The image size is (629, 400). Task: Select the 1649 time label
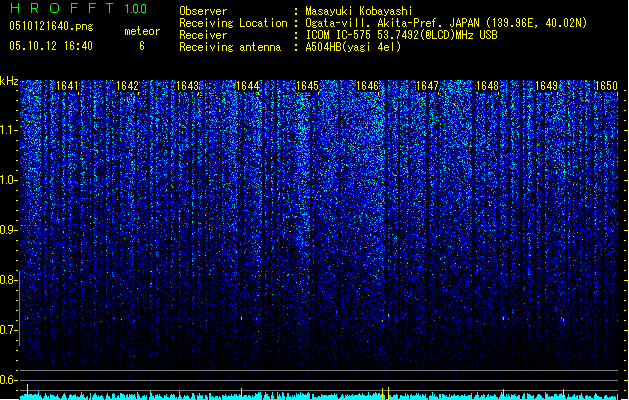tap(546, 86)
